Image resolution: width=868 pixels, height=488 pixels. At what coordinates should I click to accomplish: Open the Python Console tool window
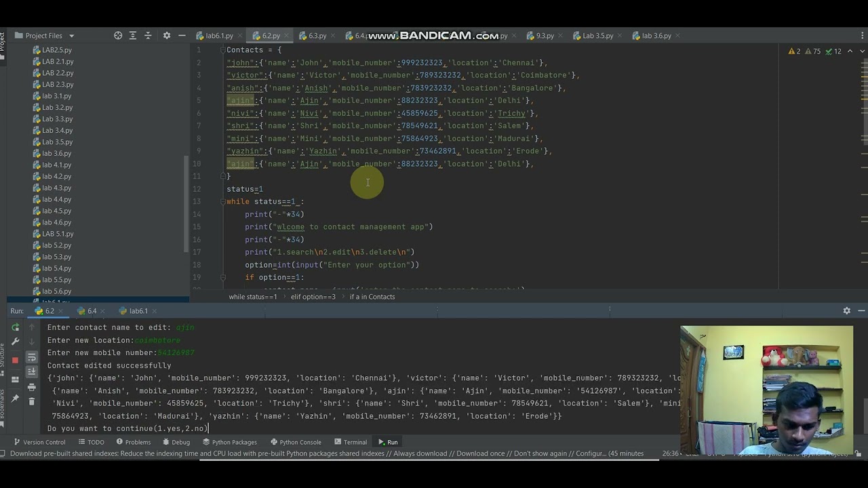pos(296,442)
